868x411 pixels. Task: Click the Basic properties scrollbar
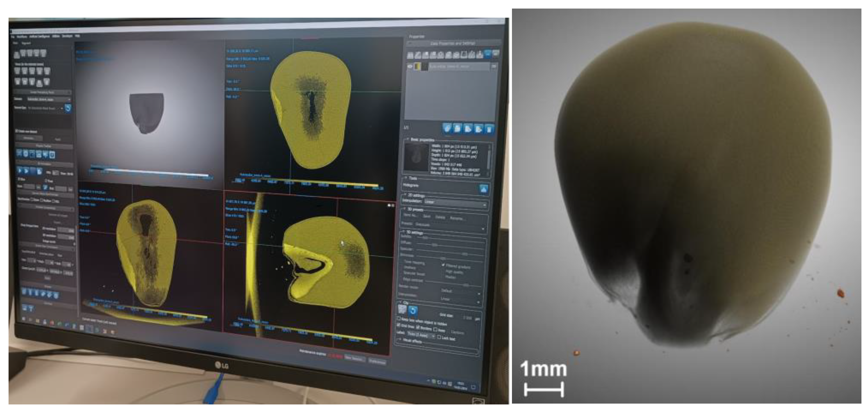(x=489, y=159)
